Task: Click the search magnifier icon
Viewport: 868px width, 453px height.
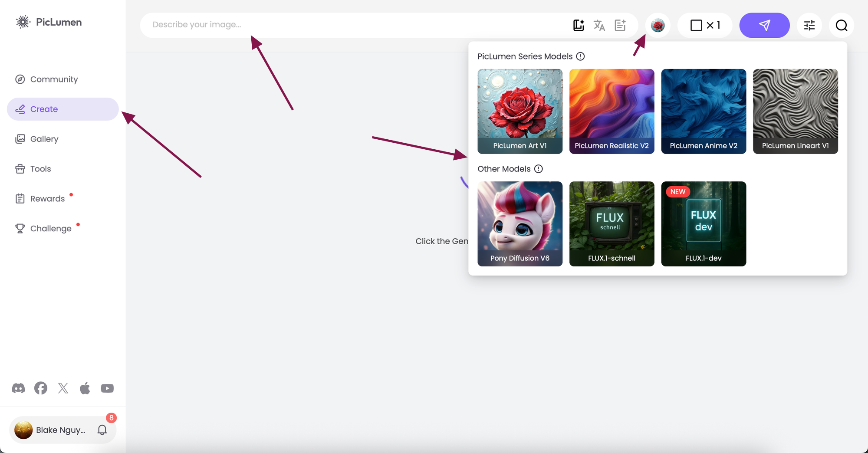Action: [x=842, y=25]
